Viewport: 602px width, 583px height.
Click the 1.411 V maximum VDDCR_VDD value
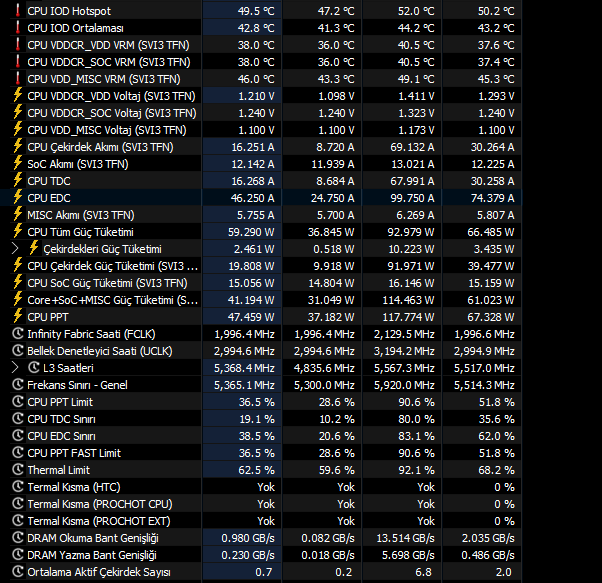coord(416,96)
